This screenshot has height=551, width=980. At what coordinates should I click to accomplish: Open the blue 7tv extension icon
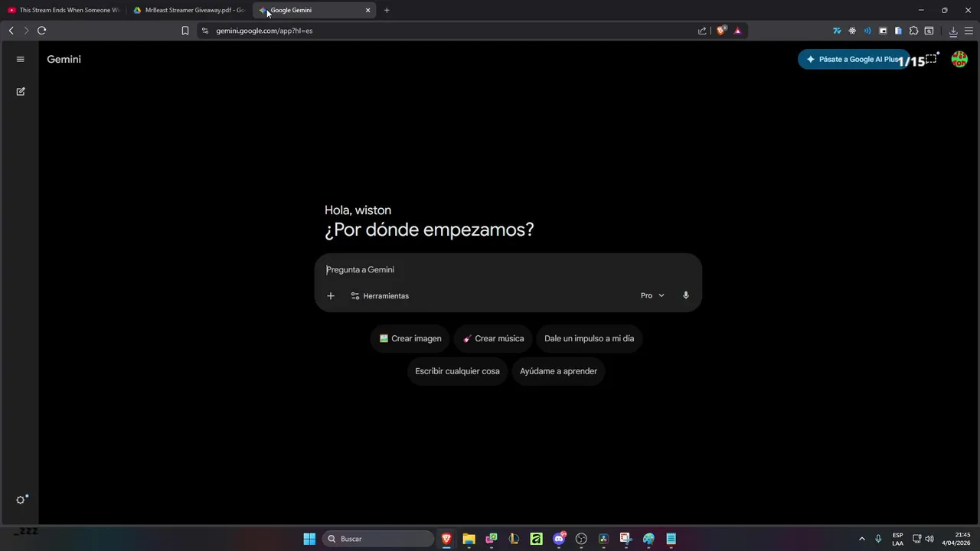pyautogui.click(x=837, y=31)
